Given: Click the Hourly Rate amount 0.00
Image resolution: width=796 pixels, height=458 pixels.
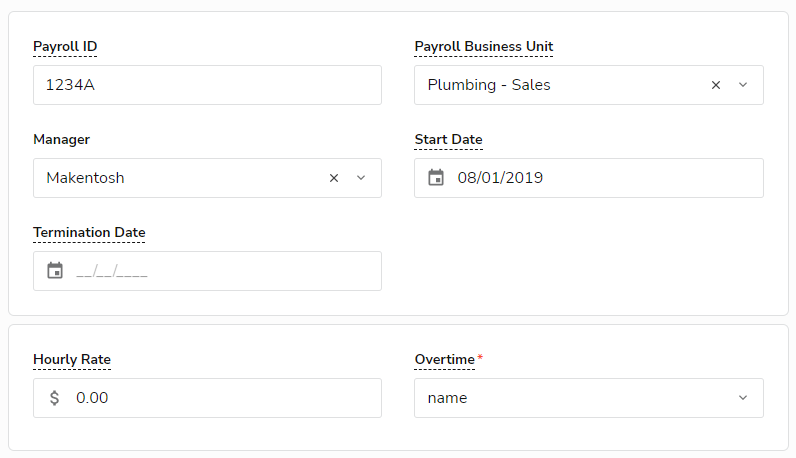Looking at the screenshot, I should pyautogui.click(x=92, y=398).
